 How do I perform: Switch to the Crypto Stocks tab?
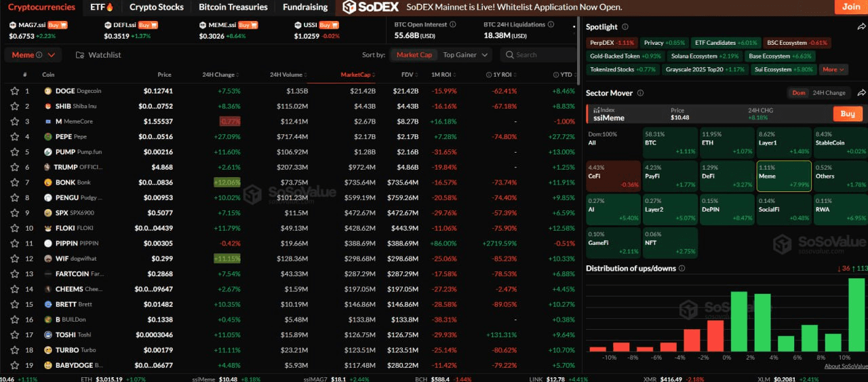click(x=156, y=7)
